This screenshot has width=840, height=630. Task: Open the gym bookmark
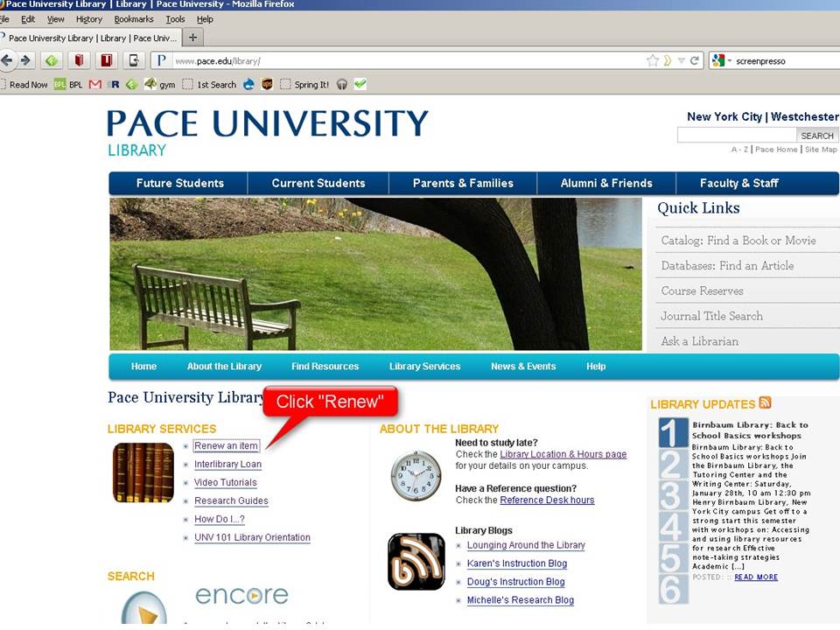159,84
